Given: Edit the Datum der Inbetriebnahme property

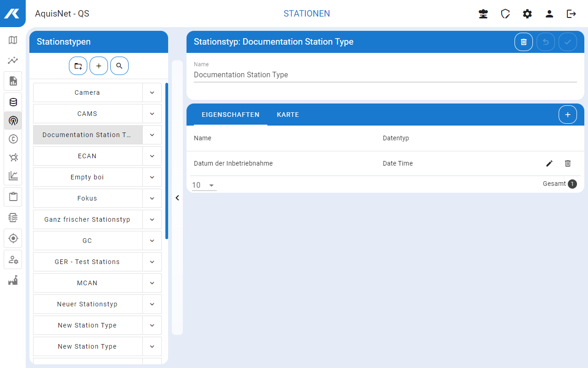Looking at the screenshot, I should (x=549, y=163).
